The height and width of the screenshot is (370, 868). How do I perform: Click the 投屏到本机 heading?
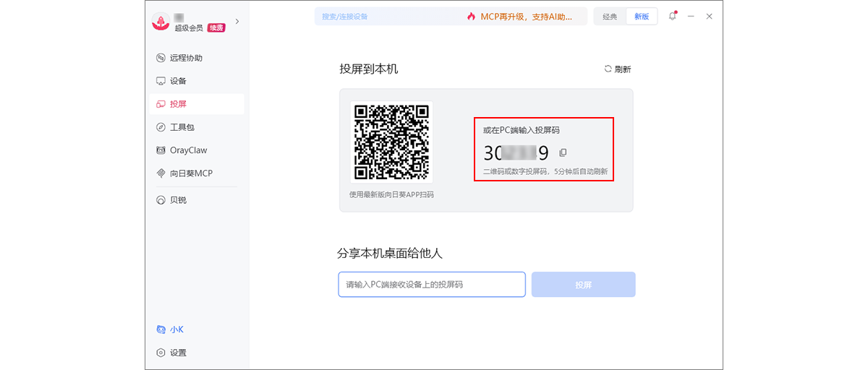(369, 69)
